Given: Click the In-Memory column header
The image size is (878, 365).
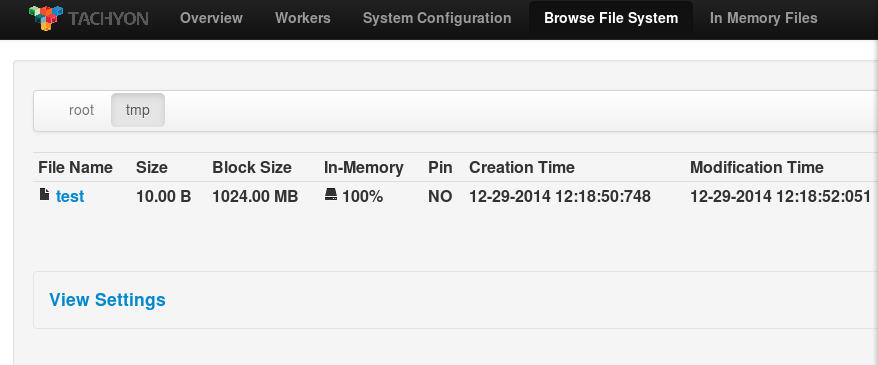Looking at the screenshot, I should (x=363, y=167).
